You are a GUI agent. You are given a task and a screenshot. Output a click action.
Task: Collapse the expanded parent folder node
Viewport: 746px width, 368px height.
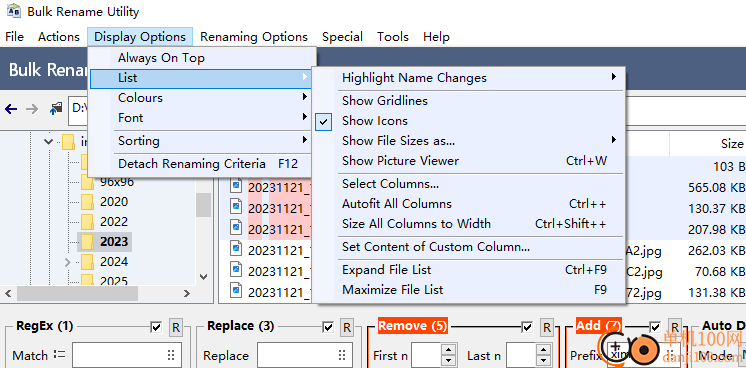pos(48,141)
